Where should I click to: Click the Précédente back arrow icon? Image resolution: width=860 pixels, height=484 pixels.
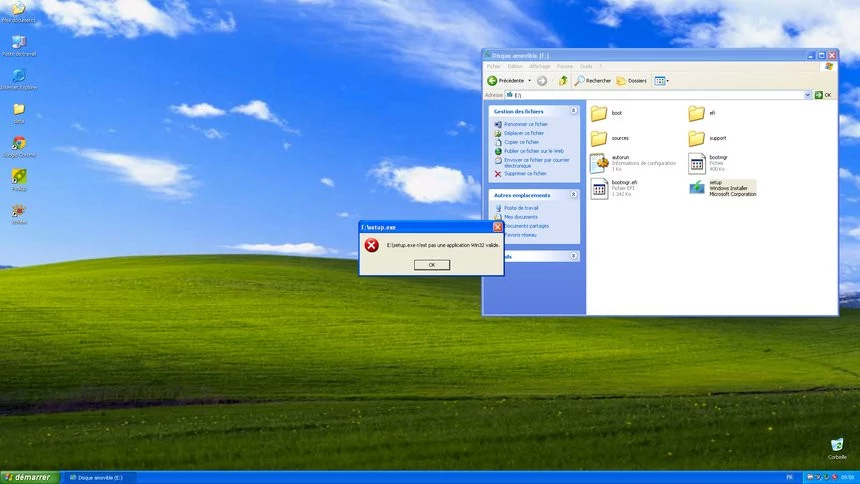pyautogui.click(x=492, y=81)
